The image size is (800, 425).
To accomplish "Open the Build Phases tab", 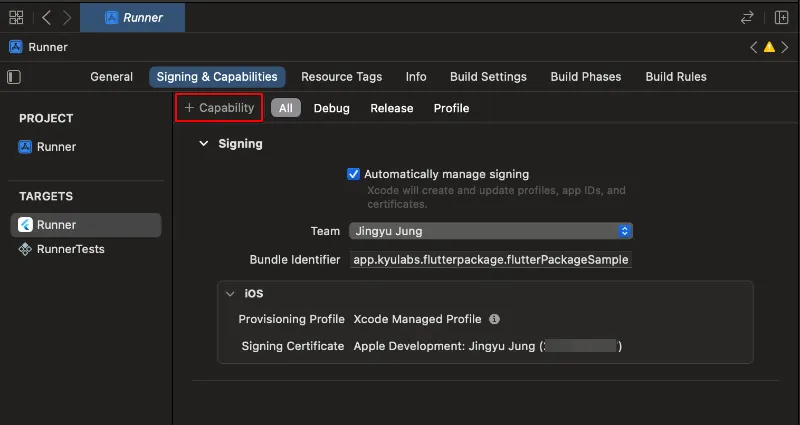I will coord(585,77).
